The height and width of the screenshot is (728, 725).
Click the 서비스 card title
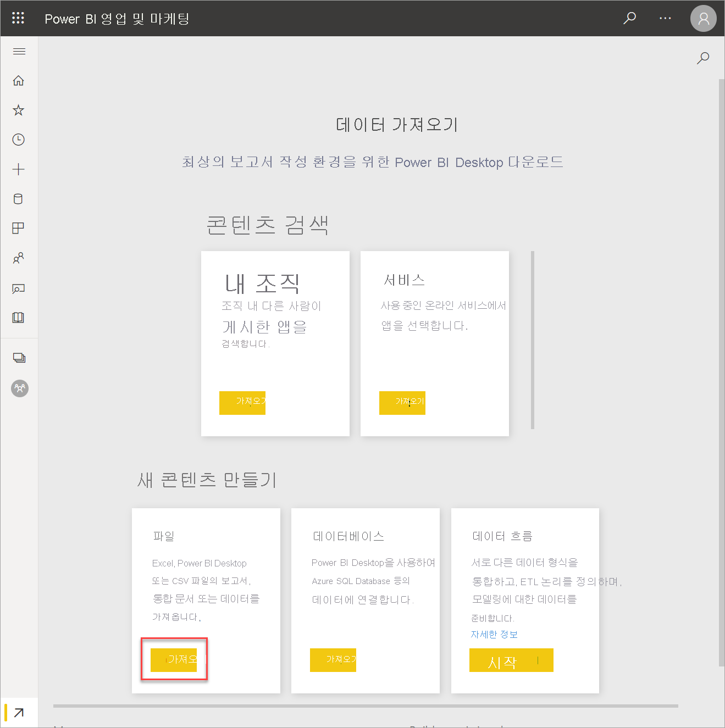pyautogui.click(x=404, y=280)
